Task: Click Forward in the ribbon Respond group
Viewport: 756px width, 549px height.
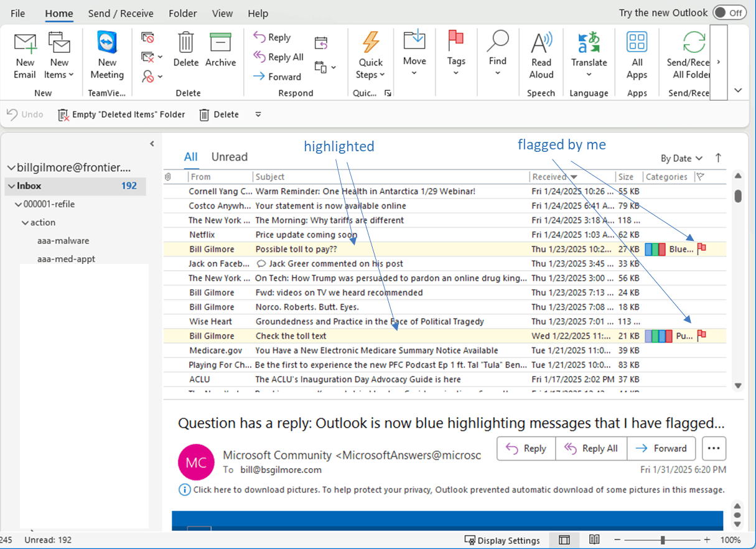Action: 277,77
